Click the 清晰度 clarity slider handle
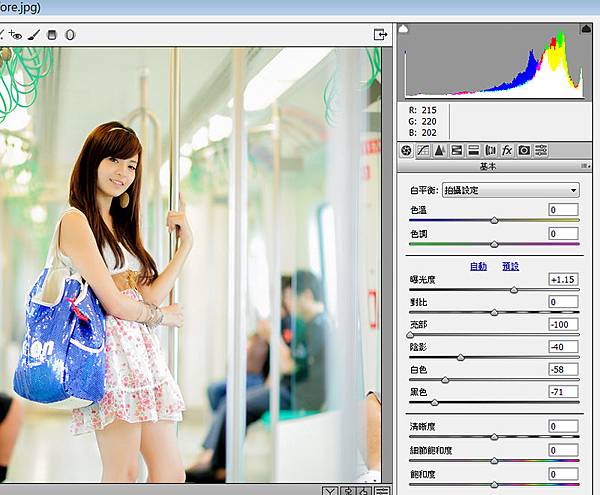This screenshot has width=600, height=495. click(x=494, y=437)
